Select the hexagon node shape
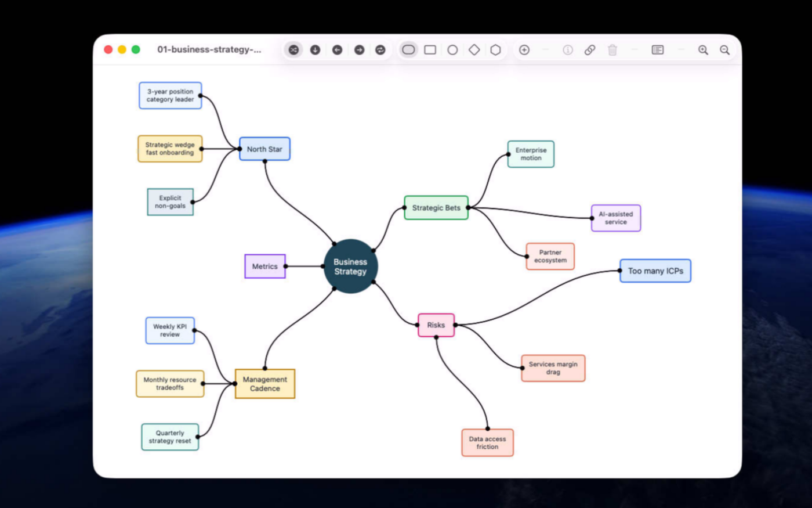The width and height of the screenshot is (812, 508). coord(495,50)
